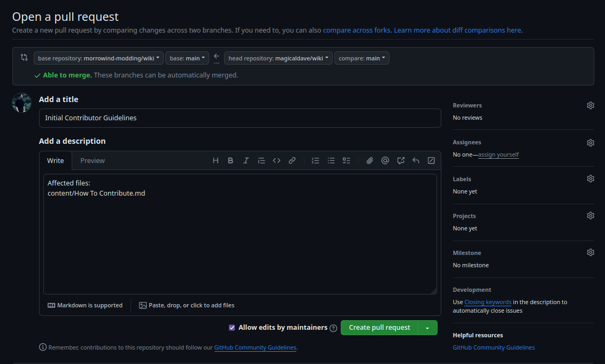Toggle Allow edits by maintainers checkbox
This screenshot has width=605, height=364.
232,327
